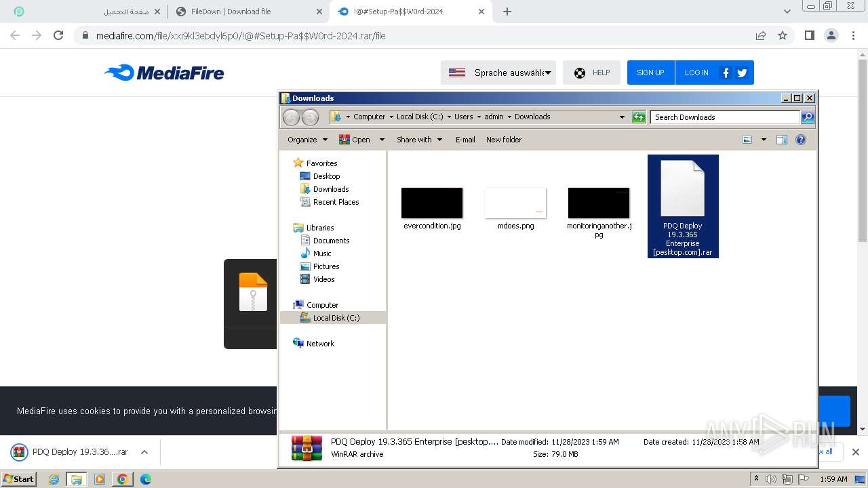Toggle Chrome side panel icon
The width and height of the screenshot is (868, 488).
809,35
